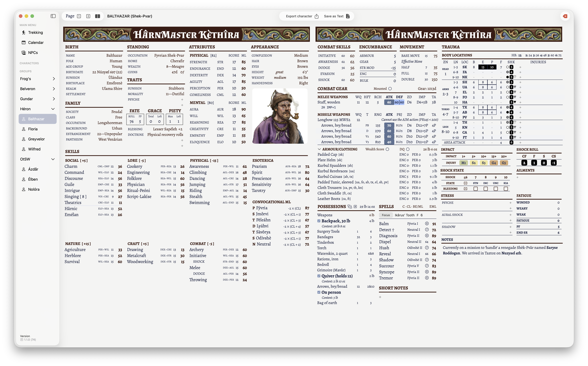The height and width of the screenshot is (366, 588).
Task: Select the G4 injury swatch in the Impact table
Action: click(494, 163)
